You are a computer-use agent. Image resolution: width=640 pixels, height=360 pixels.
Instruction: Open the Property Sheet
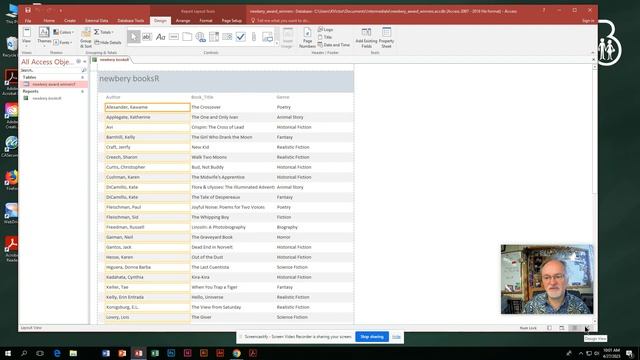click(386, 38)
